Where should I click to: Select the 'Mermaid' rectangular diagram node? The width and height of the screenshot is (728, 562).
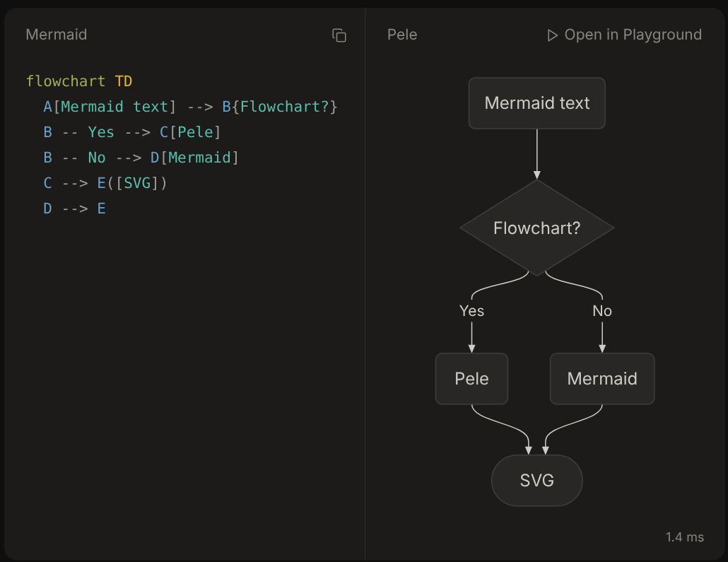(x=602, y=378)
